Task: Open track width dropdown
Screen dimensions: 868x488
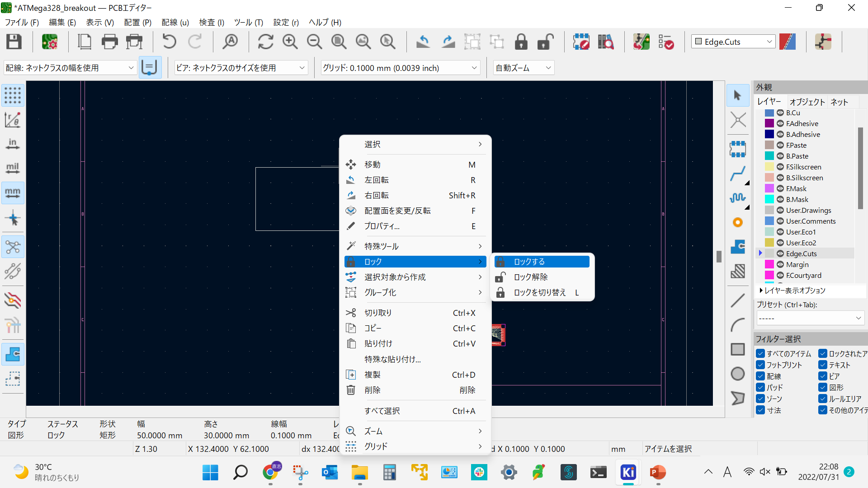Action: point(70,68)
